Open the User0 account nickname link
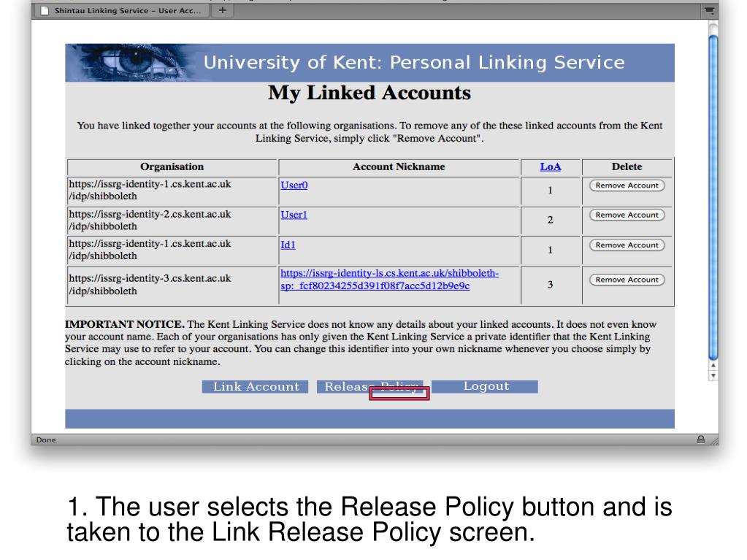The height and width of the screenshot is (560, 747). 294,185
